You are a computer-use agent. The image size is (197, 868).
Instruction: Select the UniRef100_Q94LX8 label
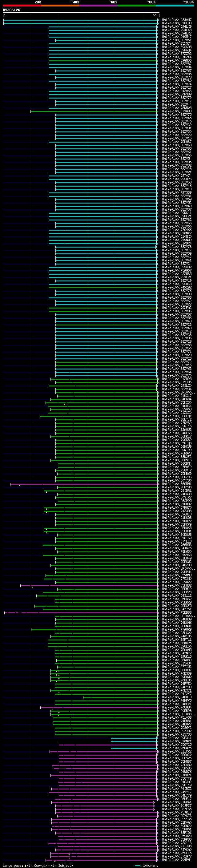coord(177,30)
